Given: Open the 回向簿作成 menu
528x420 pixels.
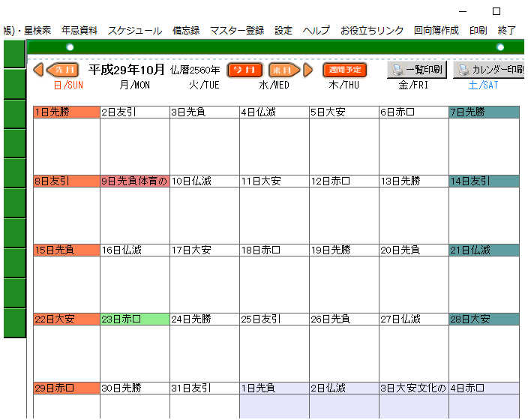Looking at the screenshot, I should (x=436, y=31).
